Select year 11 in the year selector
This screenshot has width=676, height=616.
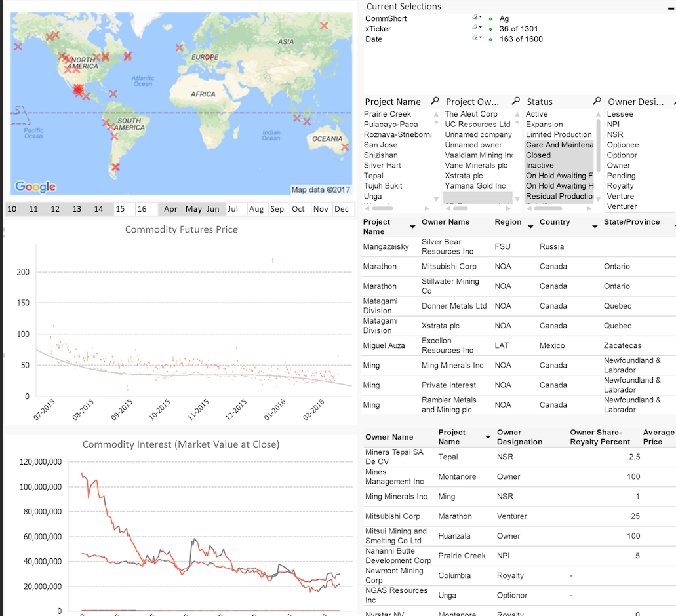(33, 209)
